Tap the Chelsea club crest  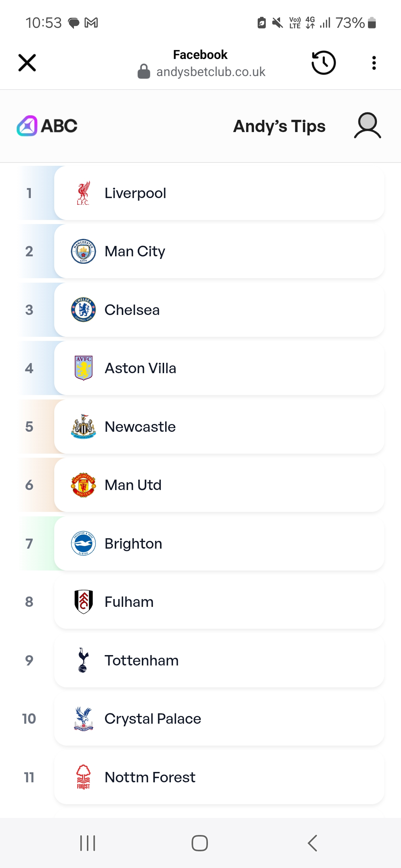[x=84, y=310]
